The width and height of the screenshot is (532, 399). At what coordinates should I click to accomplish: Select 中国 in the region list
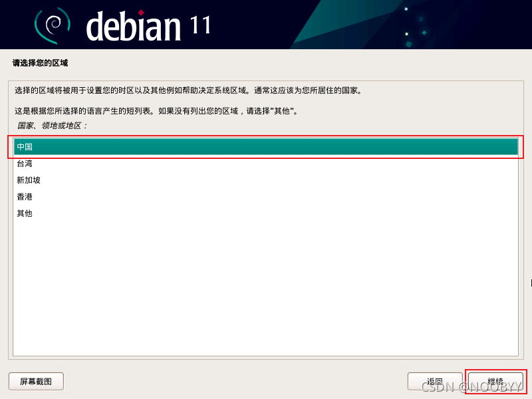click(x=265, y=146)
